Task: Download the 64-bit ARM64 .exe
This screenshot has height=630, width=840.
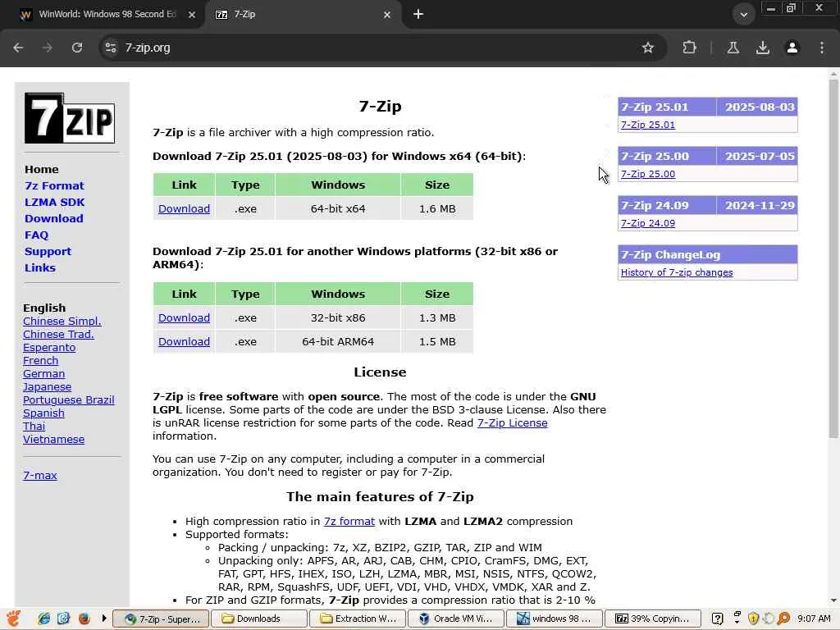Action: 184,342
